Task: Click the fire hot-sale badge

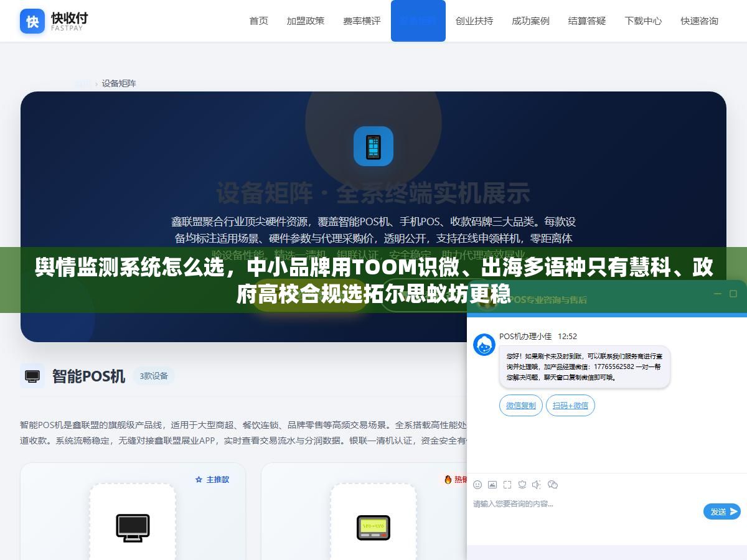Action: coord(454,479)
